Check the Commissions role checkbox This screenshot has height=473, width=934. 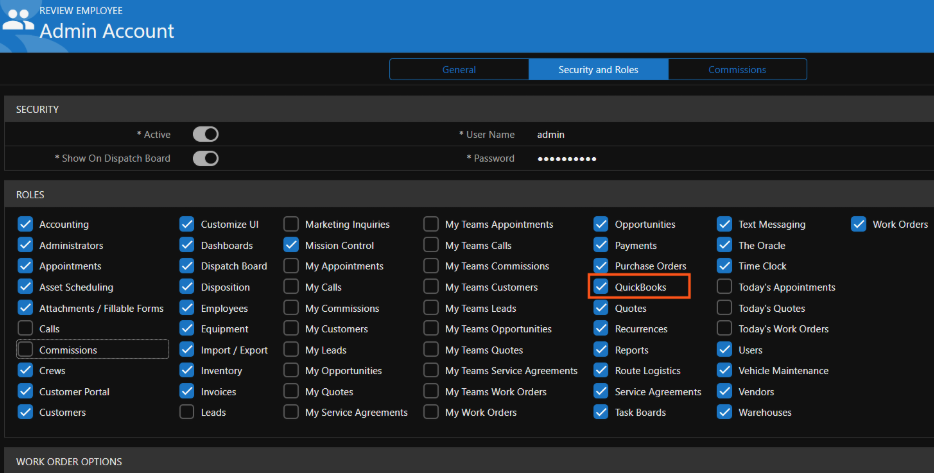(x=25, y=350)
